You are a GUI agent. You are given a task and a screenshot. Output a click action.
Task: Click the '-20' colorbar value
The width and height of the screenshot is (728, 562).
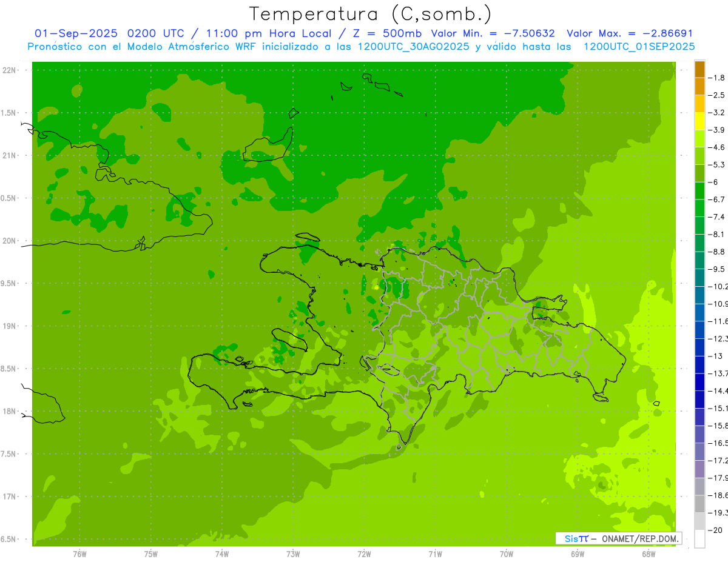point(715,530)
